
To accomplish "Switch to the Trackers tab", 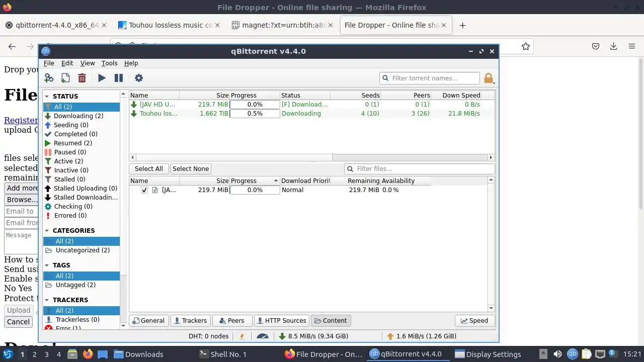I will (x=190, y=321).
